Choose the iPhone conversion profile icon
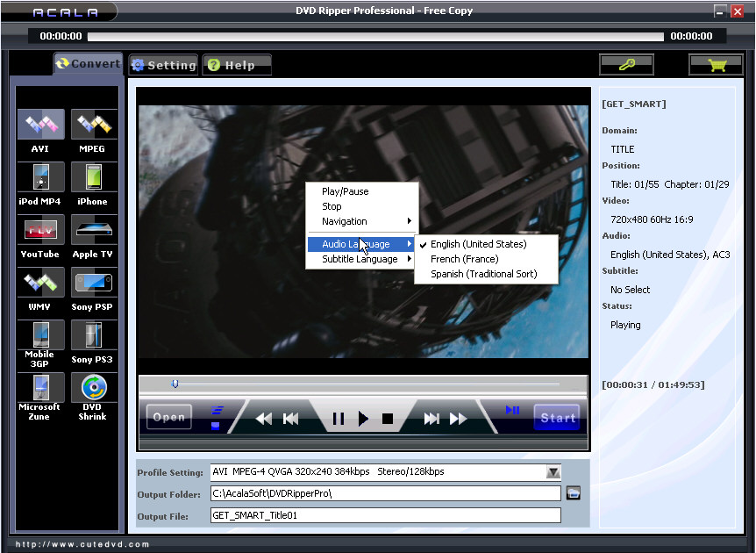The image size is (756, 553). coord(92,178)
